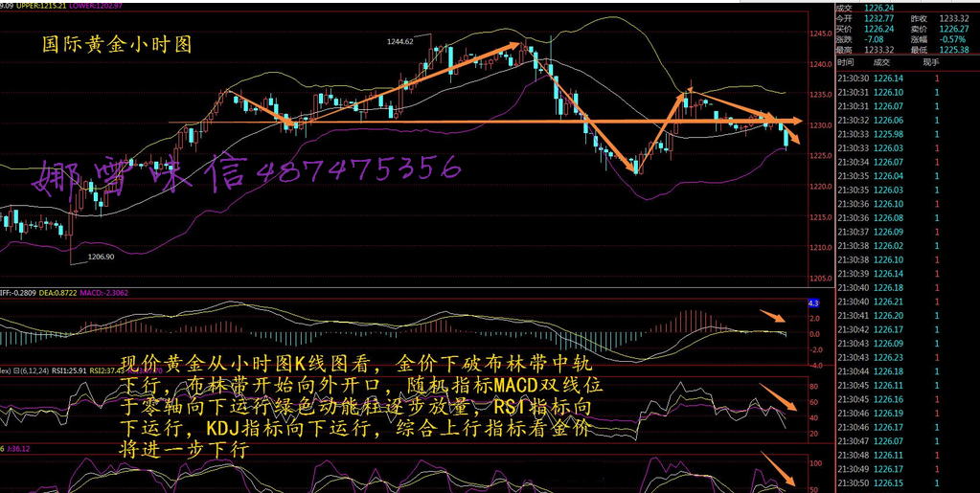Select the 卖价 value 1226.27
The height and width of the screenshot is (493, 980).
(952, 28)
